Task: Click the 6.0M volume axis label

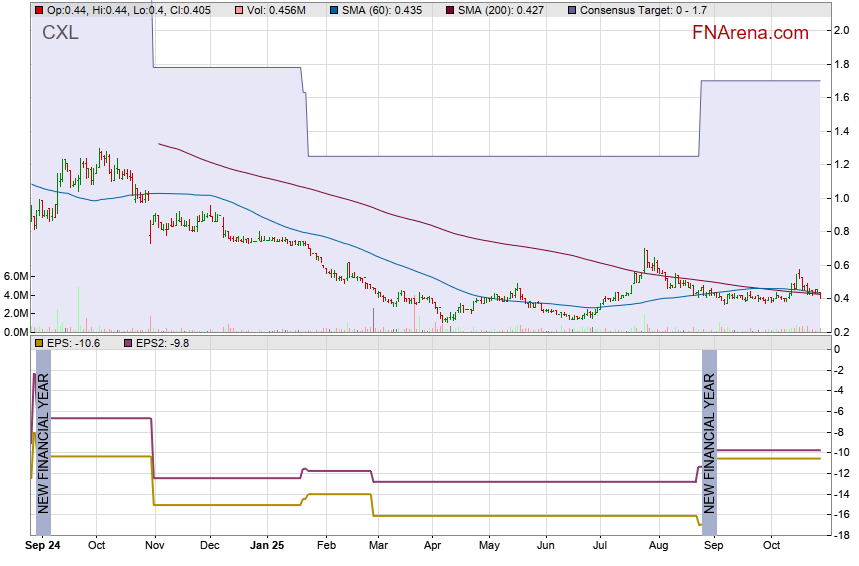Action: (17, 276)
